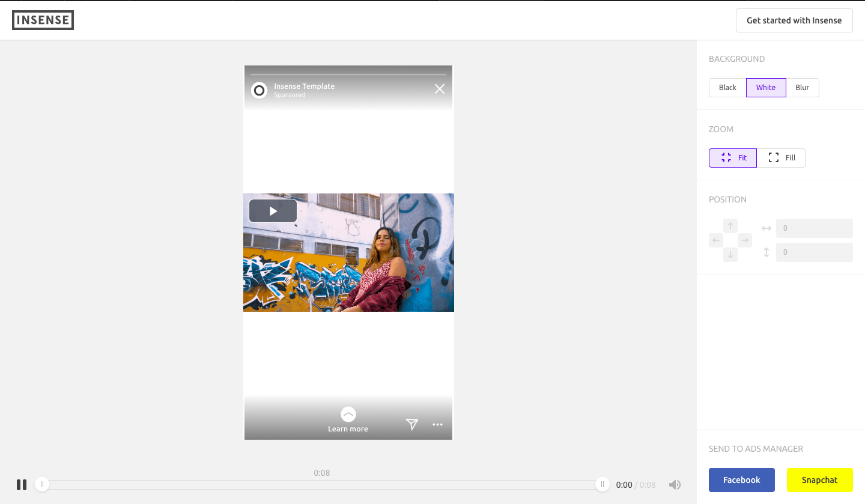Set background to White
The image size is (865, 504).
click(x=766, y=88)
